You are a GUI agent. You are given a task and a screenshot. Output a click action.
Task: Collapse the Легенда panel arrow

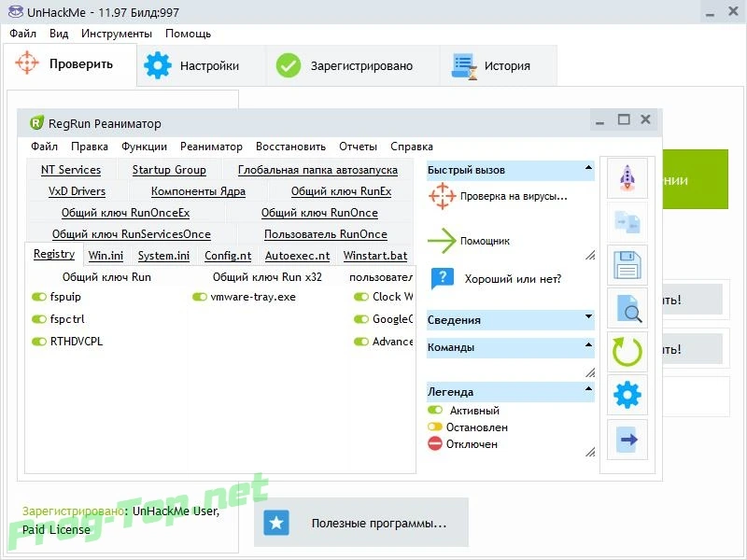coord(588,388)
